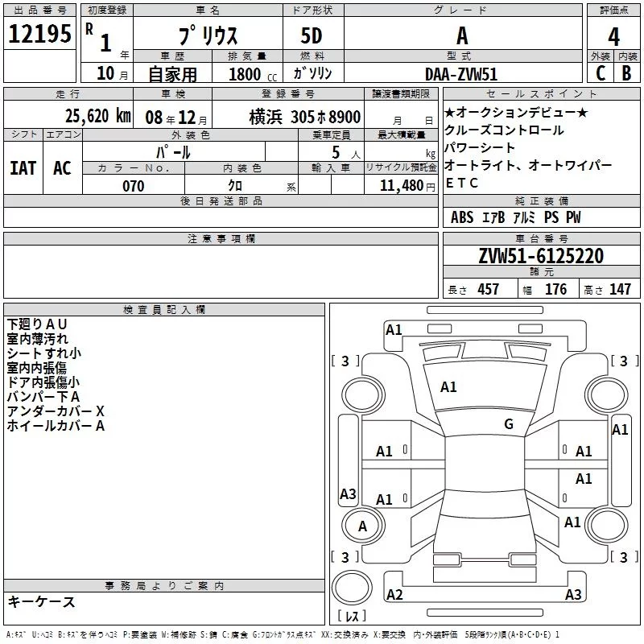Click exterior rating C

[x=601, y=73]
